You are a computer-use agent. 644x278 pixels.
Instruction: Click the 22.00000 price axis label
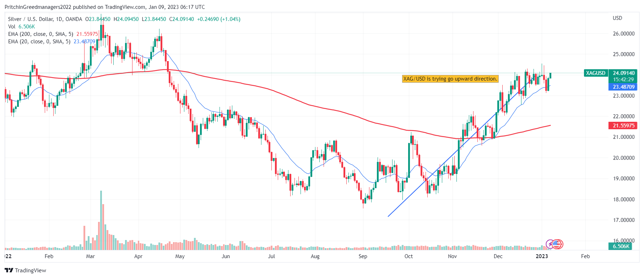(624, 116)
